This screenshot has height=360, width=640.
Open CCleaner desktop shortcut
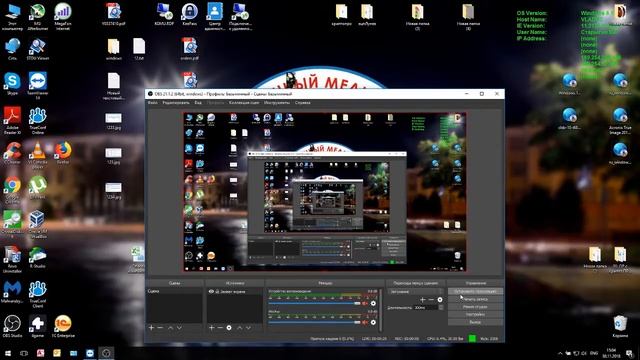pyautogui.click(x=12, y=153)
